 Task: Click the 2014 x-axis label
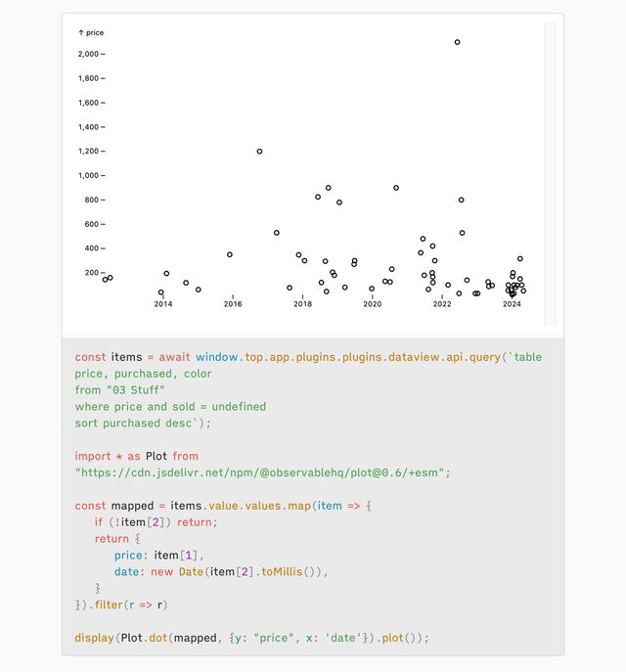[x=163, y=304]
